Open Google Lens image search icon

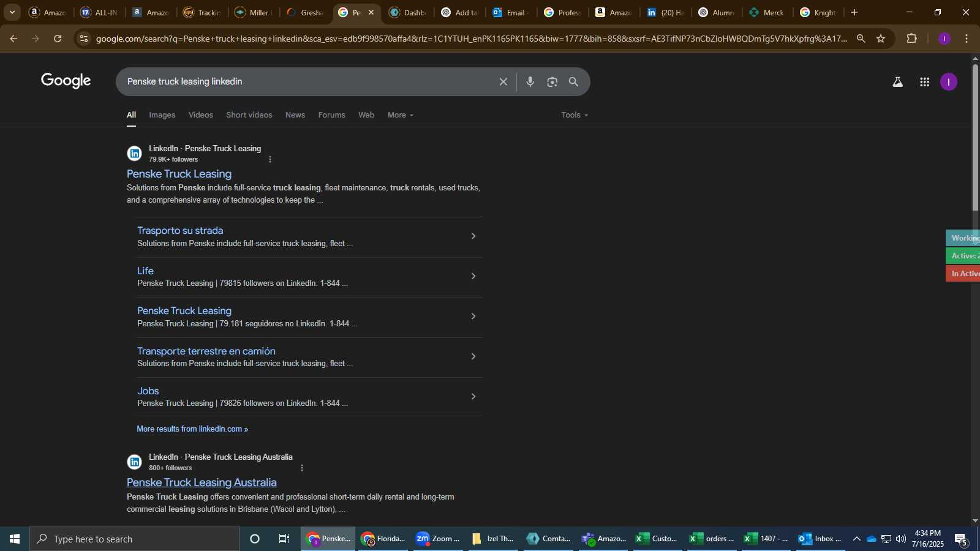(x=552, y=81)
